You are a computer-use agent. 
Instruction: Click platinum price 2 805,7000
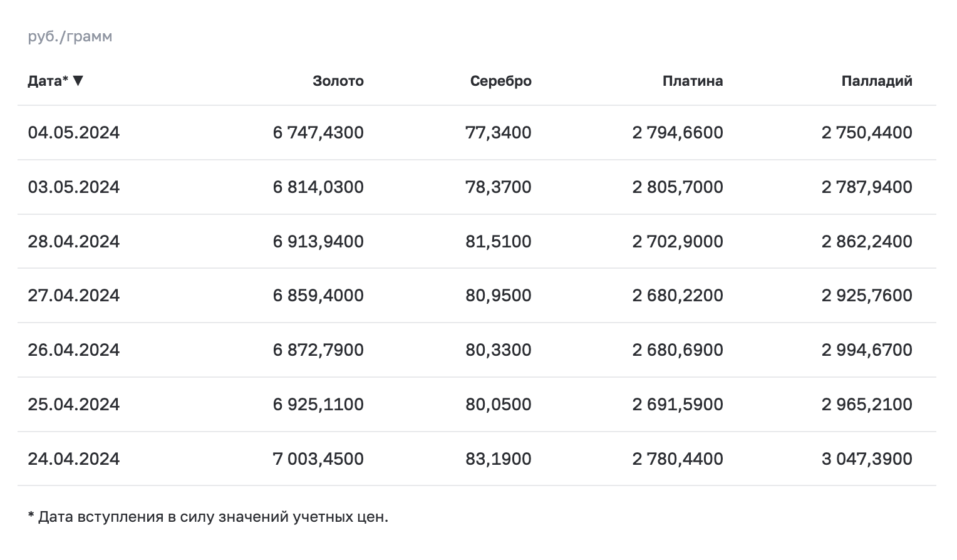678,187
